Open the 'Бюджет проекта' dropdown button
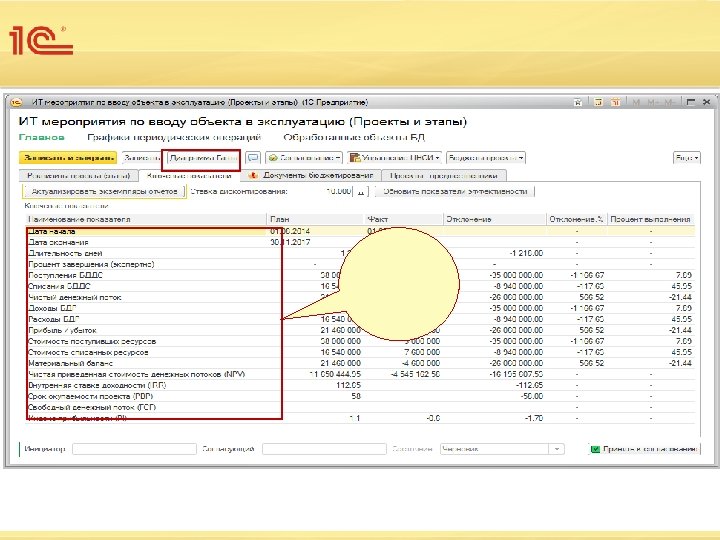Image resolution: width=720 pixels, height=540 pixels. 486,158
